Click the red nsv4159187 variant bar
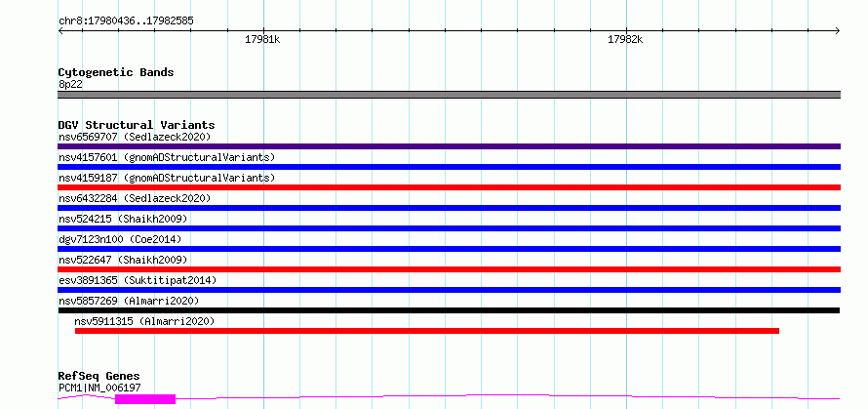868x409 pixels. pyautogui.click(x=449, y=187)
